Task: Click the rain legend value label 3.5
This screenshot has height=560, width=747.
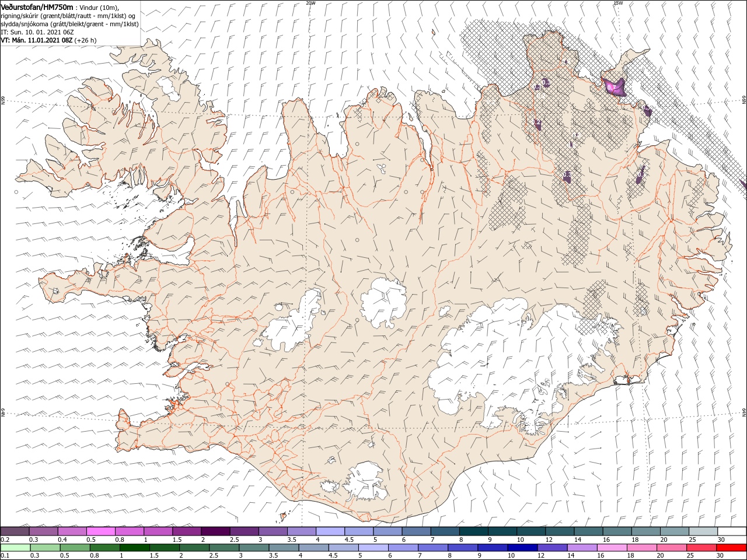Action: coord(273,556)
